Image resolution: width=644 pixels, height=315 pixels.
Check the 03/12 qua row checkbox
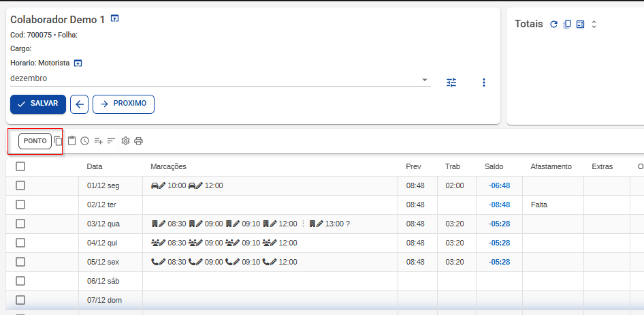tap(20, 224)
